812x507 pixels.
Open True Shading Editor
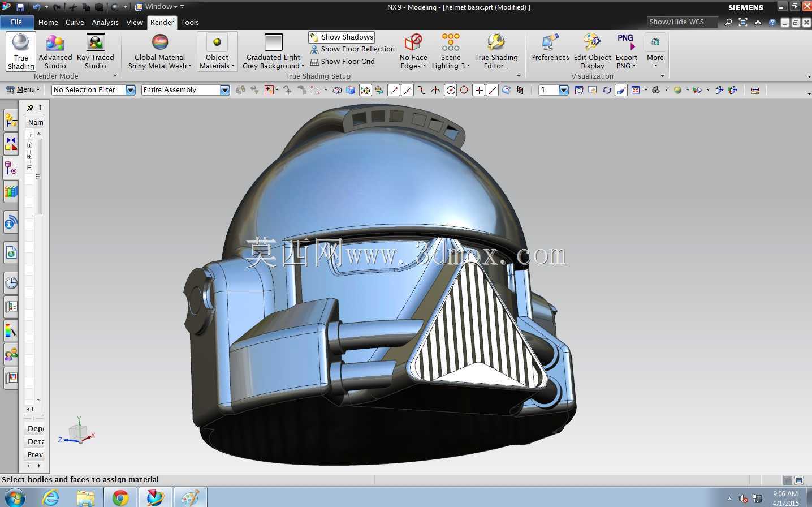click(496, 51)
